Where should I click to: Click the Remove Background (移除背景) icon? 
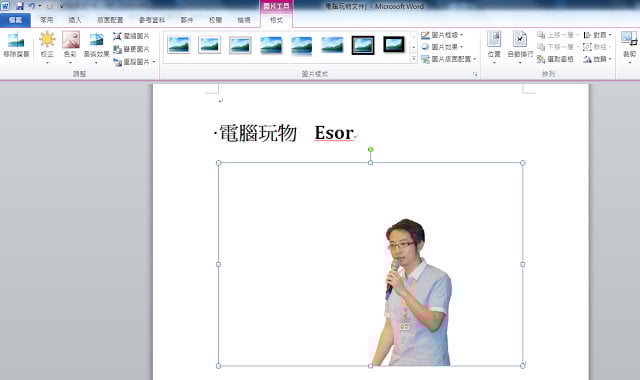pyautogui.click(x=16, y=40)
